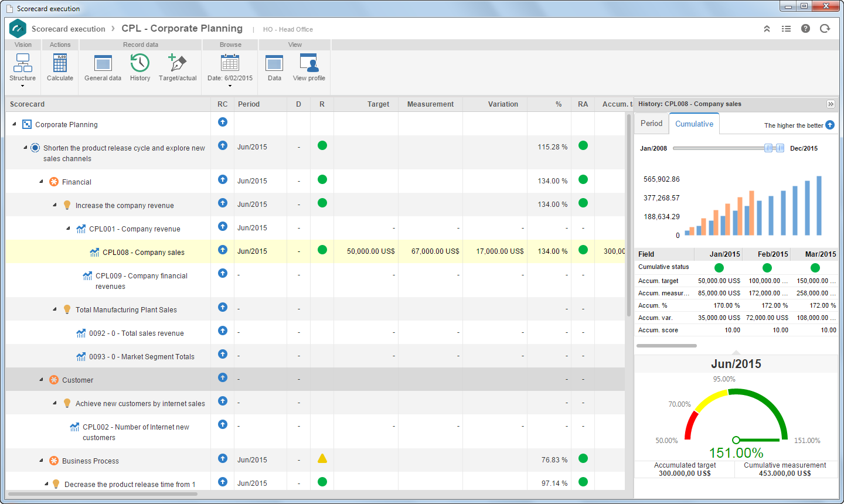844x504 pixels.
Task: Click the Calculate icon
Action: pyautogui.click(x=60, y=67)
